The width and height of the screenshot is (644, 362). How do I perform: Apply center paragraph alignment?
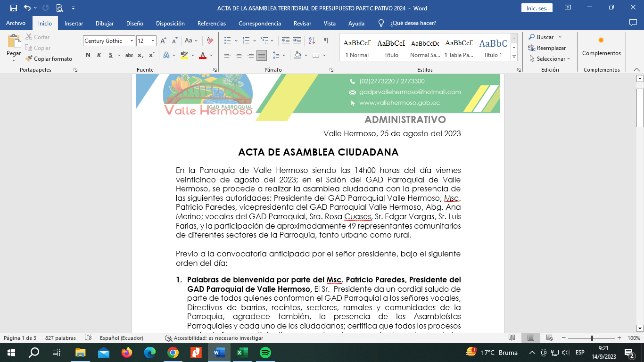tap(239, 55)
